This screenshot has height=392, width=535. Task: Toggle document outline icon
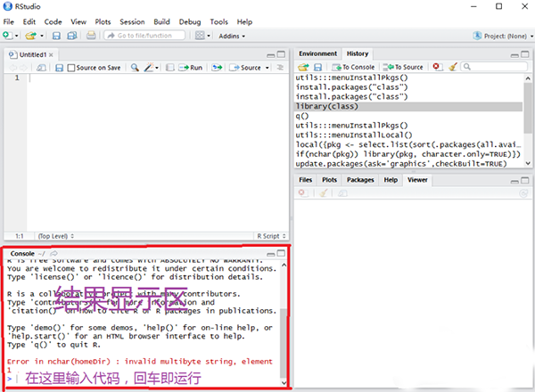coord(280,68)
